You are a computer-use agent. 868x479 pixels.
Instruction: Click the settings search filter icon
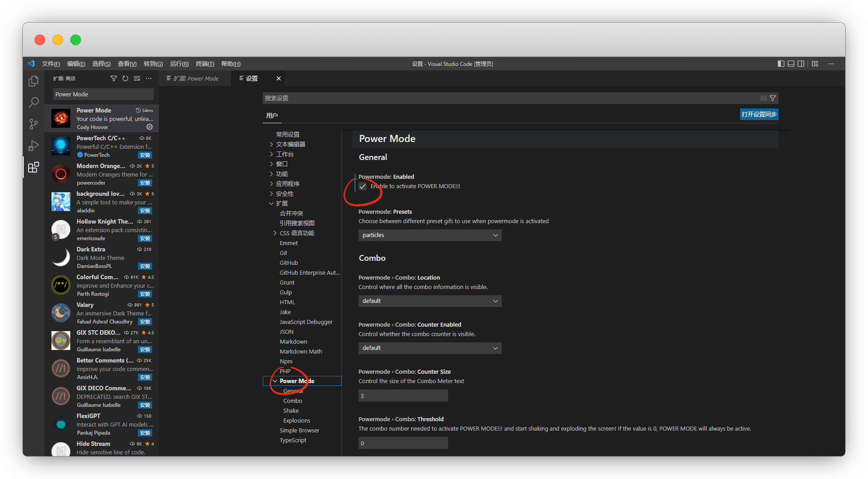coord(773,98)
